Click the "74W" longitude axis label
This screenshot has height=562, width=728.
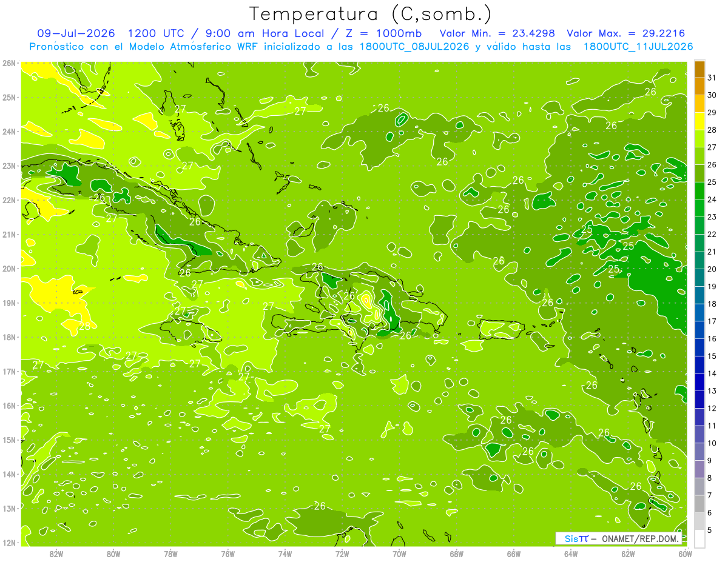285,554
